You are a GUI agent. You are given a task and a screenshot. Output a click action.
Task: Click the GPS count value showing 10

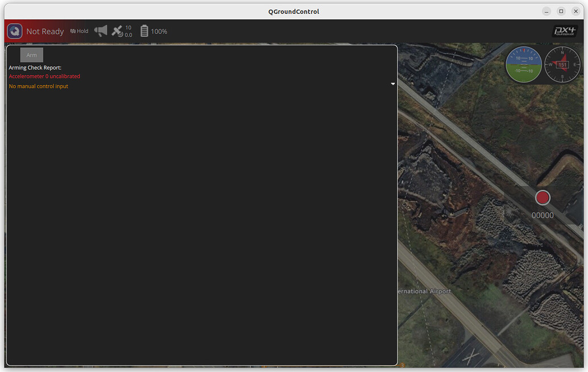(128, 28)
